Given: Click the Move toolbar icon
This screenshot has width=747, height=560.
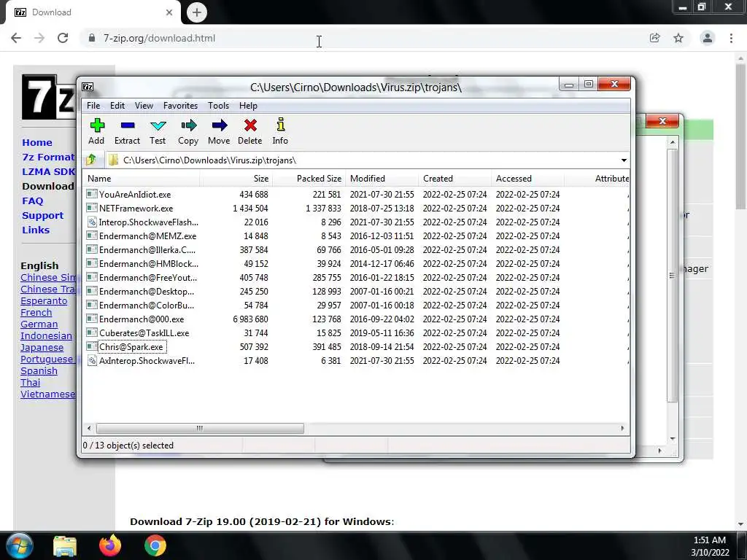Looking at the screenshot, I should click(x=219, y=125).
